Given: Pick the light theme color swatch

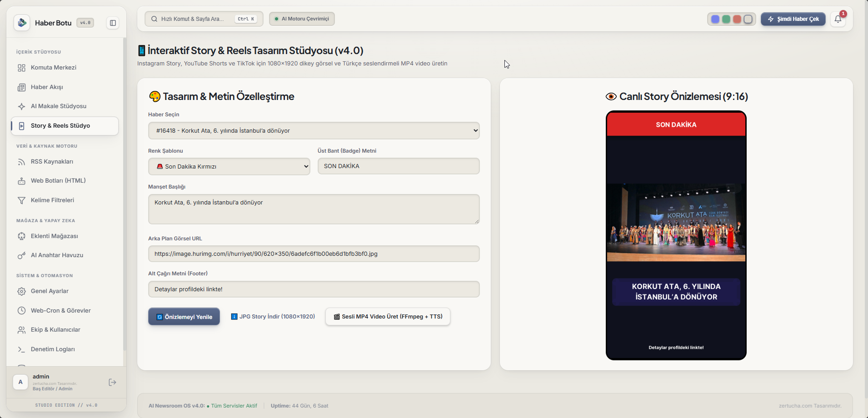Looking at the screenshot, I should pyautogui.click(x=748, y=19).
